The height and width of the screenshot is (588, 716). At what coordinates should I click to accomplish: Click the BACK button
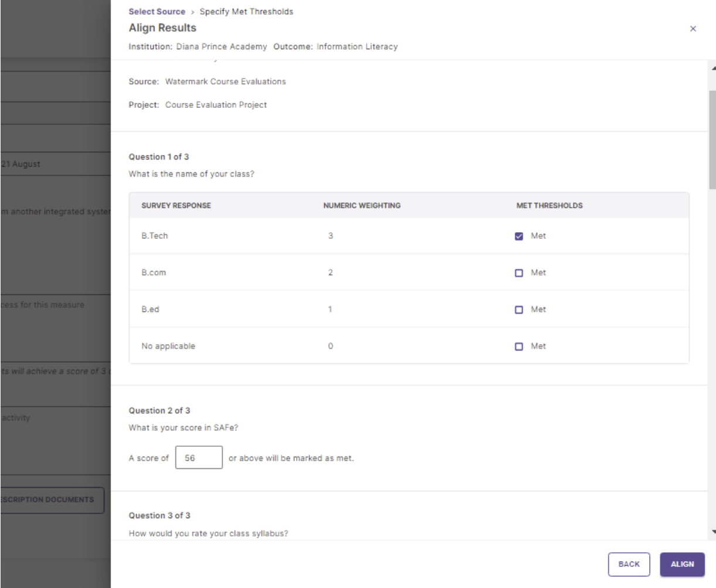point(629,563)
